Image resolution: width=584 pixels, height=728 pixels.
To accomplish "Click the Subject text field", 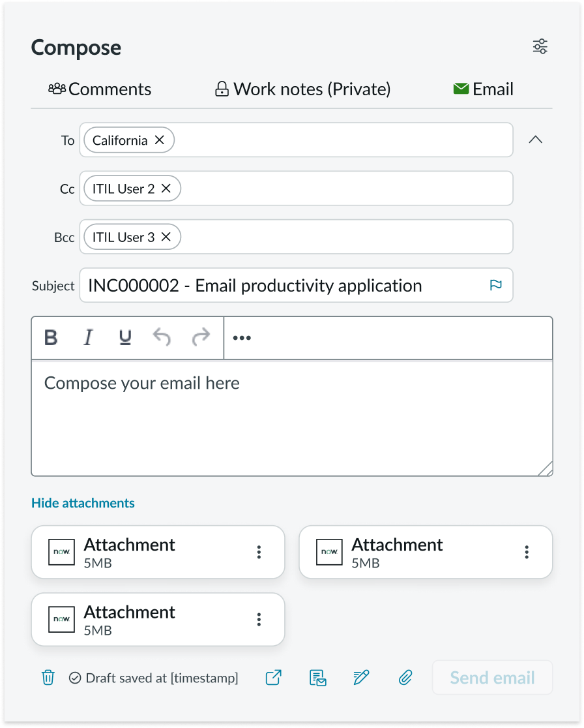I will point(297,285).
